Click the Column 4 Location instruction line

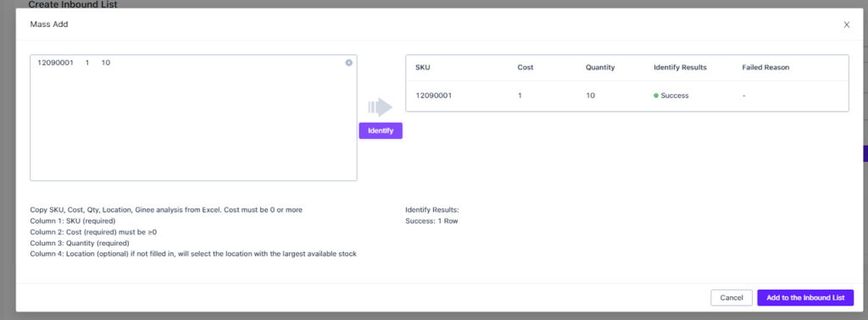coord(193,254)
